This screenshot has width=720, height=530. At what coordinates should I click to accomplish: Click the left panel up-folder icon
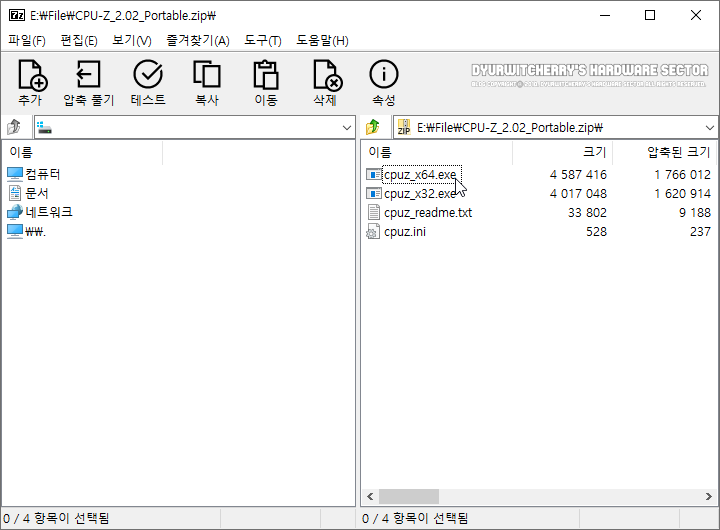point(14,127)
